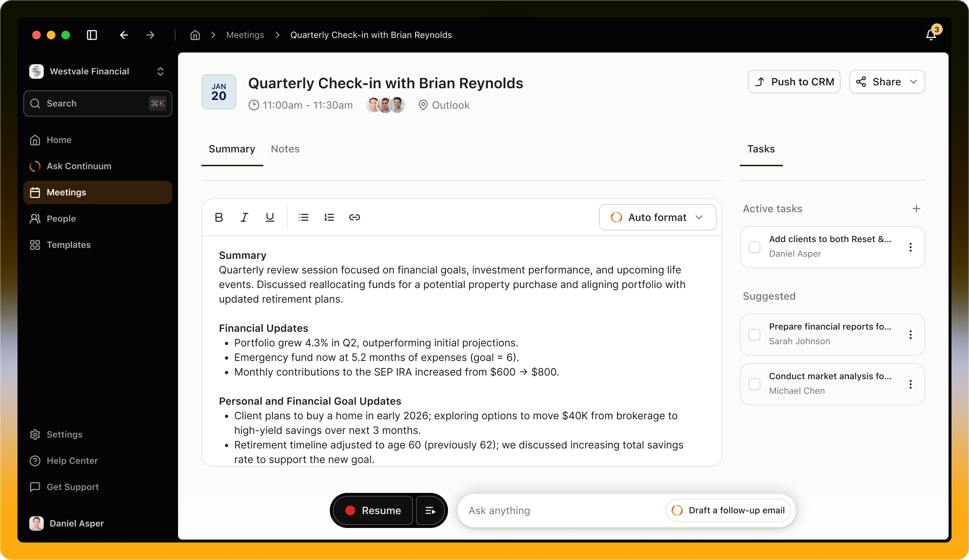This screenshot has height=560, width=969.
Task: Click the Push to CRM button
Action: coord(794,82)
